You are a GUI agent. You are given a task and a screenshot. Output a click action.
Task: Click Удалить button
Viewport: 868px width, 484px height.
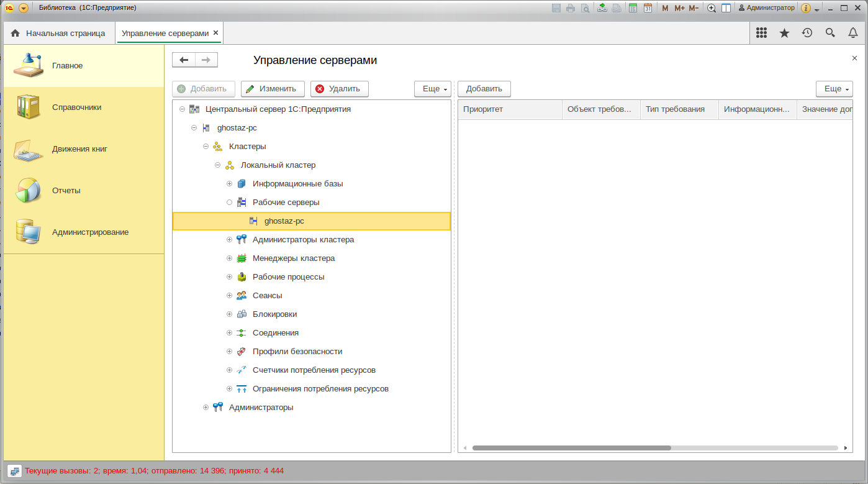(x=340, y=89)
